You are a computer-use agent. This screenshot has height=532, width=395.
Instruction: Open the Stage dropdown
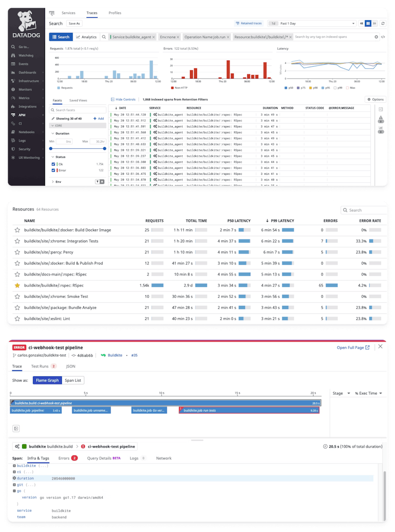tap(341, 393)
